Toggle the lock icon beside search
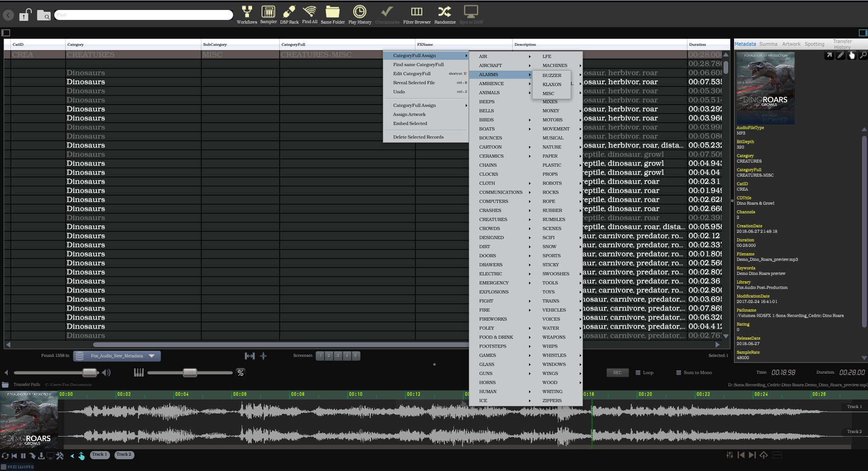Image resolution: width=868 pixels, height=471 pixels. pos(25,15)
